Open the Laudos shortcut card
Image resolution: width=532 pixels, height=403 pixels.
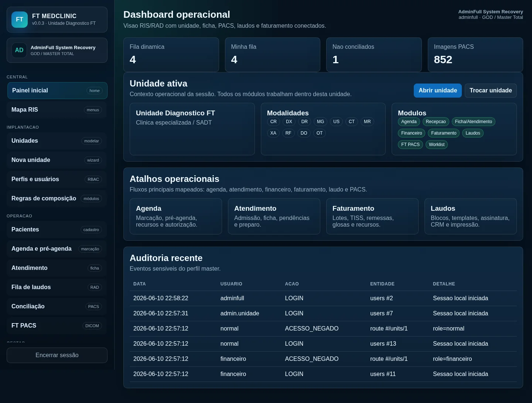[x=471, y=216]
